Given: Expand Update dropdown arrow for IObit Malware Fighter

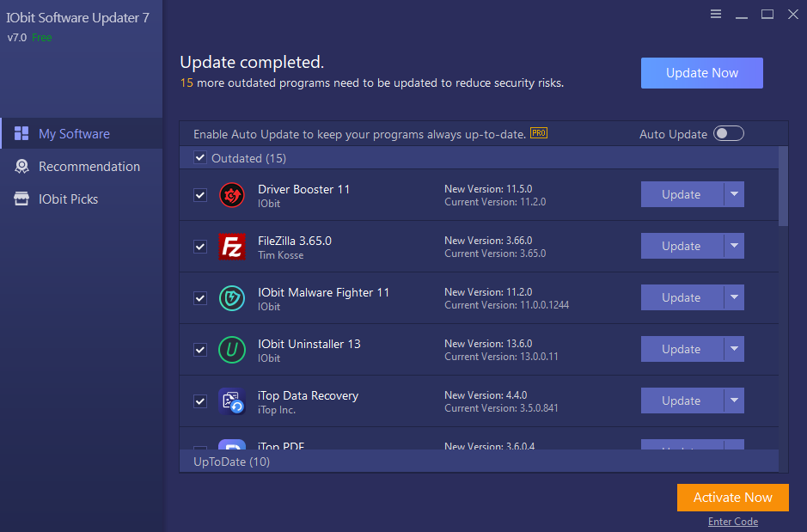Looking at the screenshot, I should coord(734,297).
